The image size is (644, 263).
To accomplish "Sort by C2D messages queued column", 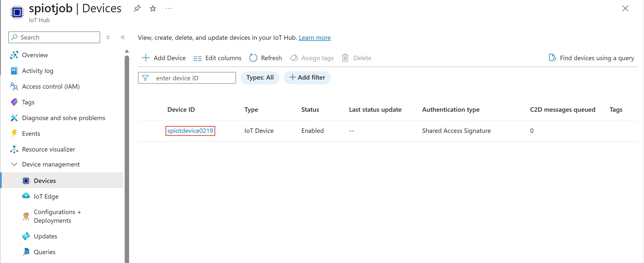I will click(x=563, y=110).
